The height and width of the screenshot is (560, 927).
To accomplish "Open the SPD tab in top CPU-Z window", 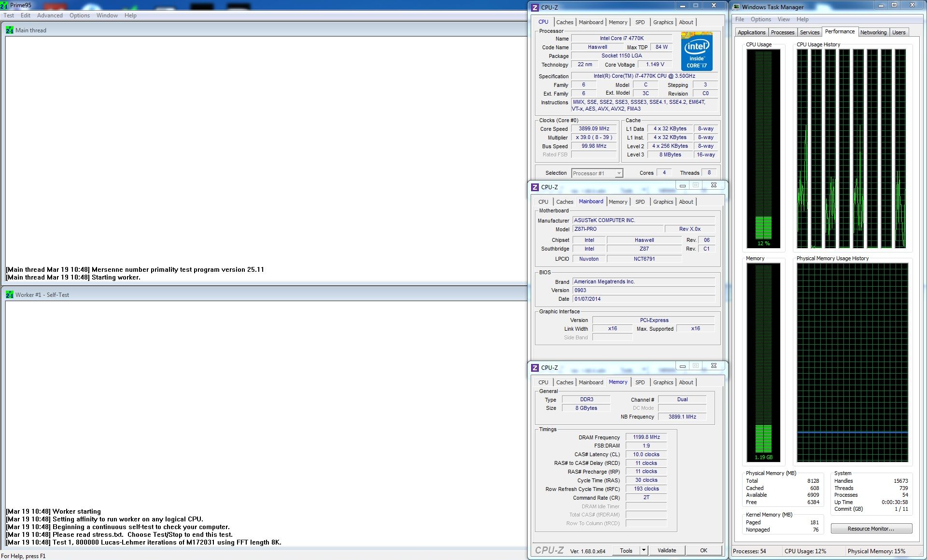I will pos(640,22).
